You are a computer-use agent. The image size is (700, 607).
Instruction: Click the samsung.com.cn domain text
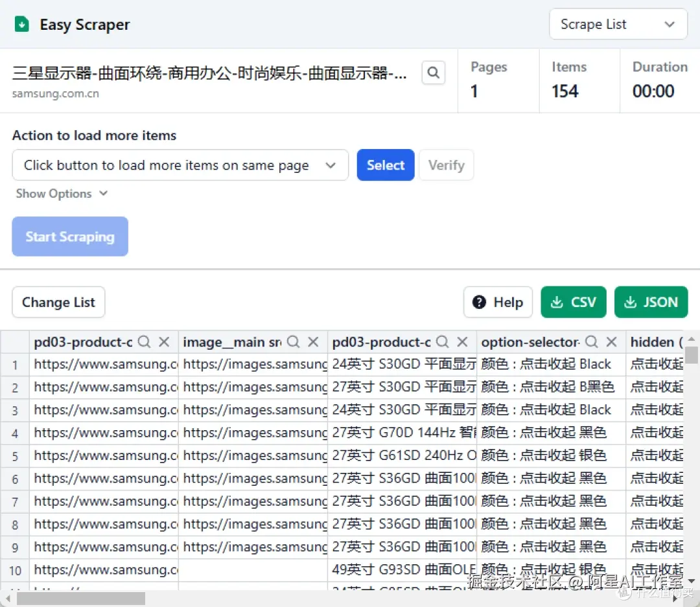tap(56, 94)
